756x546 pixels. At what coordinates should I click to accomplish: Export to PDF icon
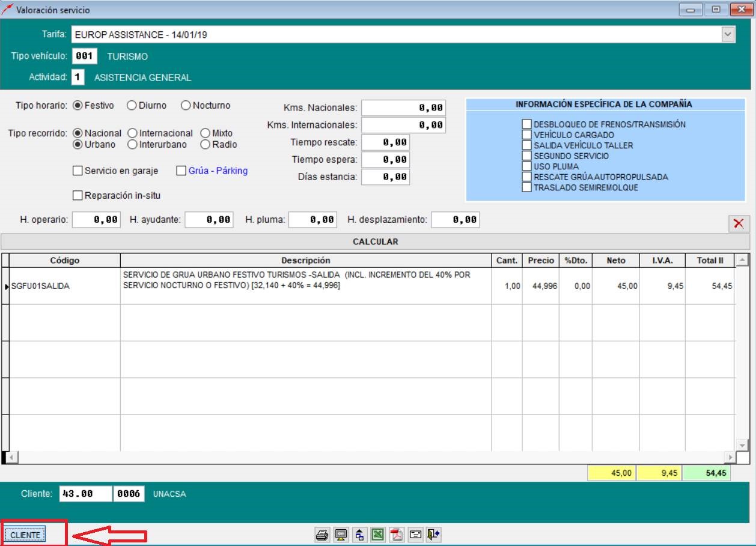397,535
